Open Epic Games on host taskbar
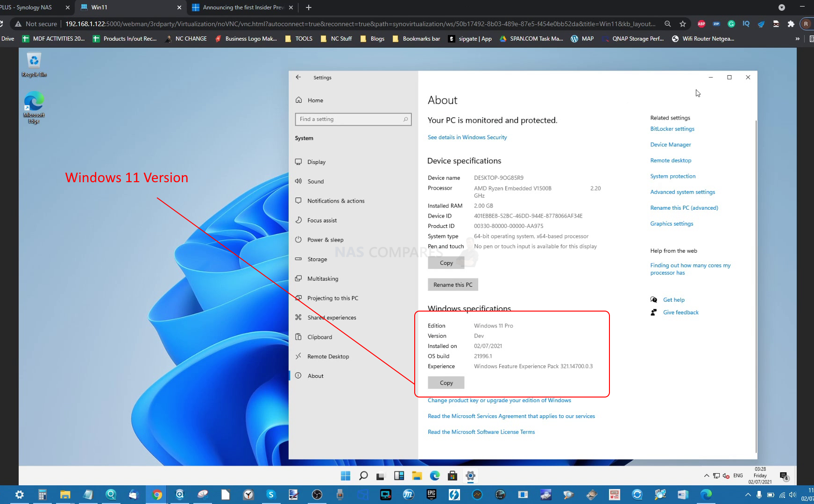This screenshot has width=814, height=504. tap(431, 495)
